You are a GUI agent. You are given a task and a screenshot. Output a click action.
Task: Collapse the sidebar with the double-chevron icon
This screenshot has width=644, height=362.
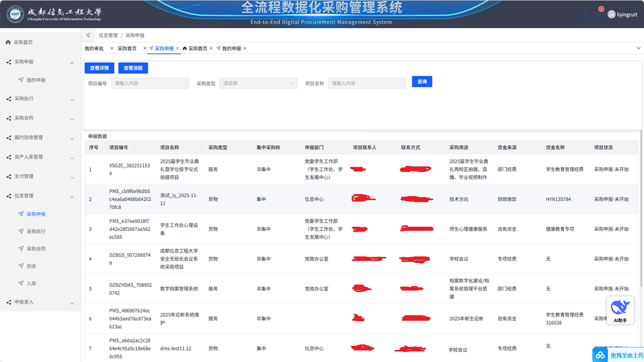[89, 35]
